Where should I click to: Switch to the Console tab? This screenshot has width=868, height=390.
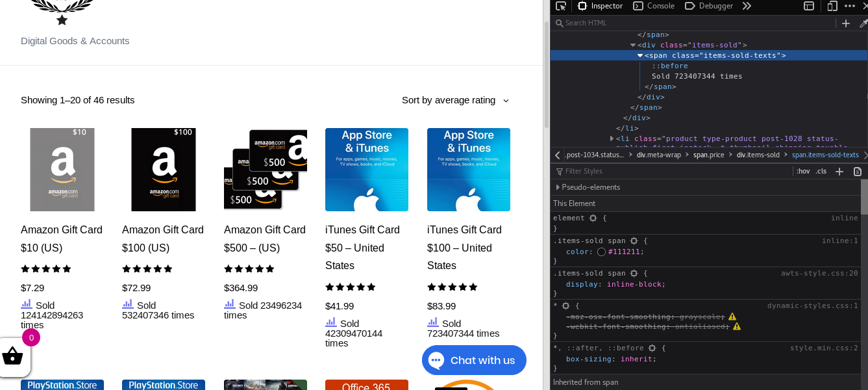(654, 6)
